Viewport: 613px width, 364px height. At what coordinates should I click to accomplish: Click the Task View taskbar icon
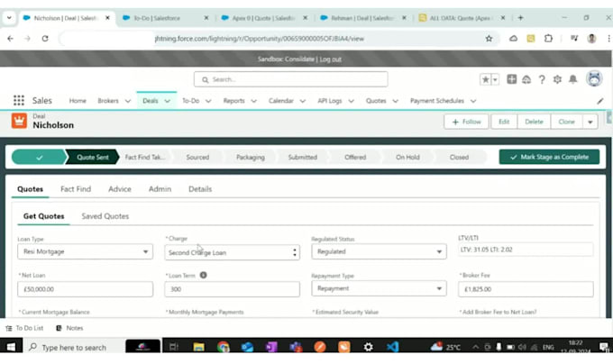[x=174, y=347]
